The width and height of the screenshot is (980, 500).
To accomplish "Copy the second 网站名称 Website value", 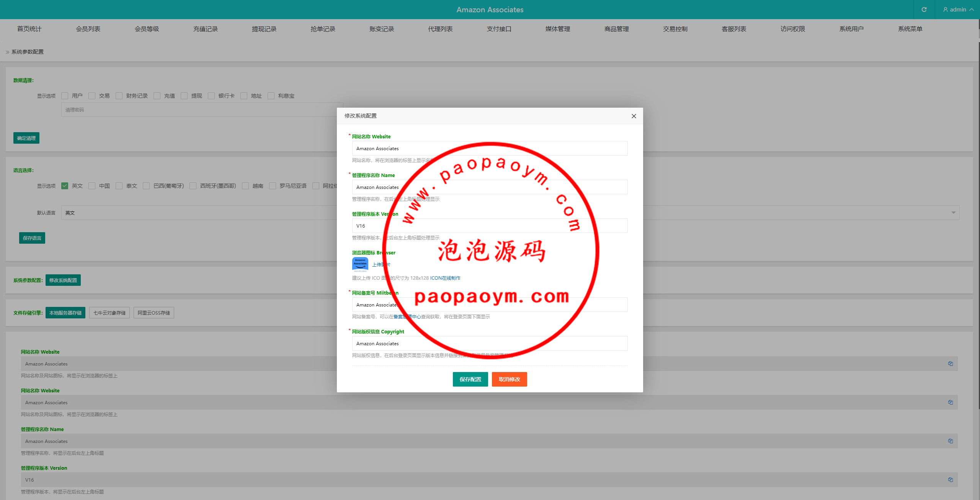I will coord(950,402).
